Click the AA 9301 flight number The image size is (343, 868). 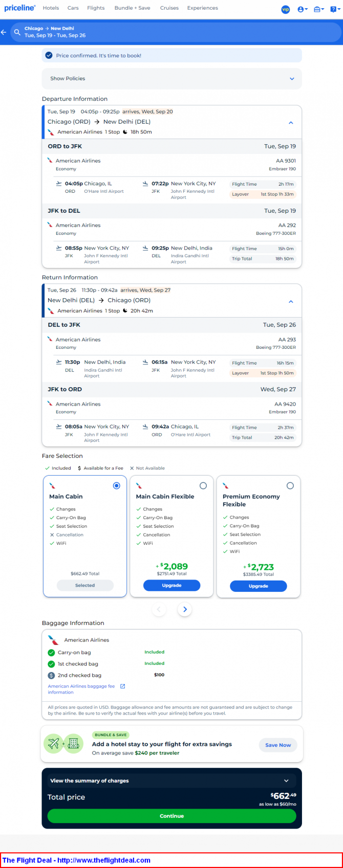coord(286,161)
